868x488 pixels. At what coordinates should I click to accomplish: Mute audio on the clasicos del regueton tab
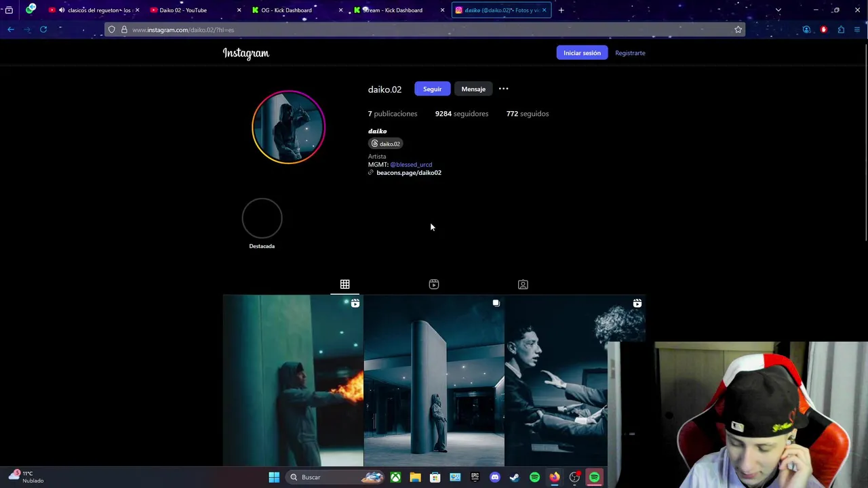point(62,10)
